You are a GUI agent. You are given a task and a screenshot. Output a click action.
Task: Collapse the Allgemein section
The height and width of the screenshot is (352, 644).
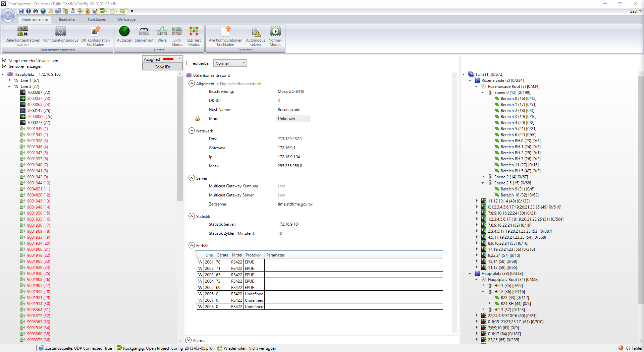(x=192, y=83)
